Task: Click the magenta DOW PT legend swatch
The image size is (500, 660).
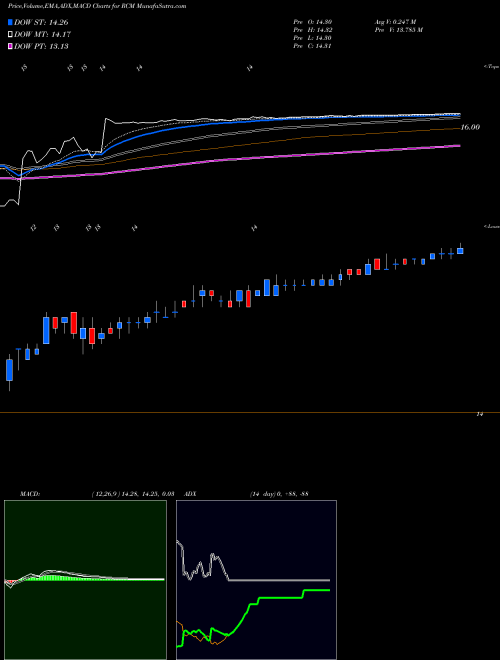Action: (x=10, y=46)
